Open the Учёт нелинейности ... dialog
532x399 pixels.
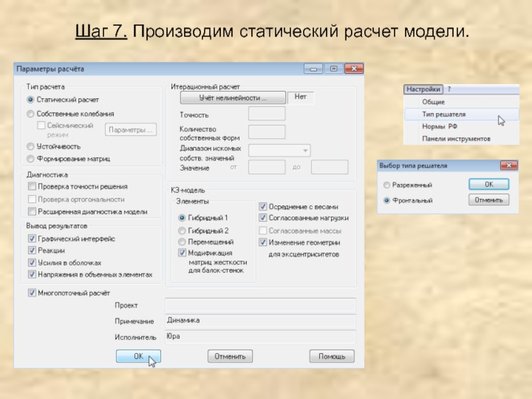233,98
